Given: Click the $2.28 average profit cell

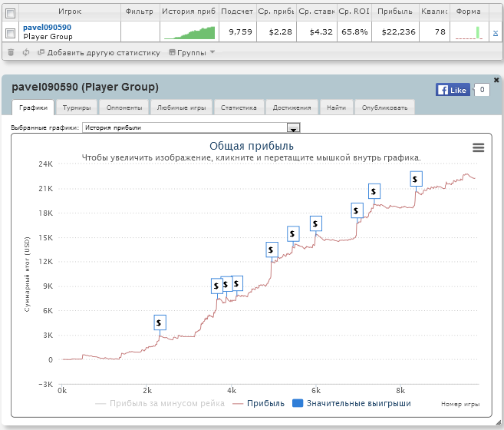Looking at the screenshot, I should 277,31.
